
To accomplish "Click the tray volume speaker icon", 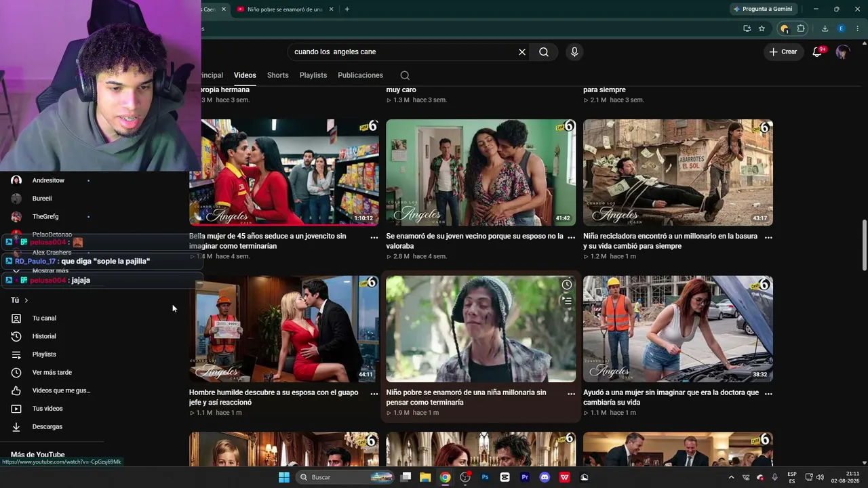I will (x=819, y=477).
